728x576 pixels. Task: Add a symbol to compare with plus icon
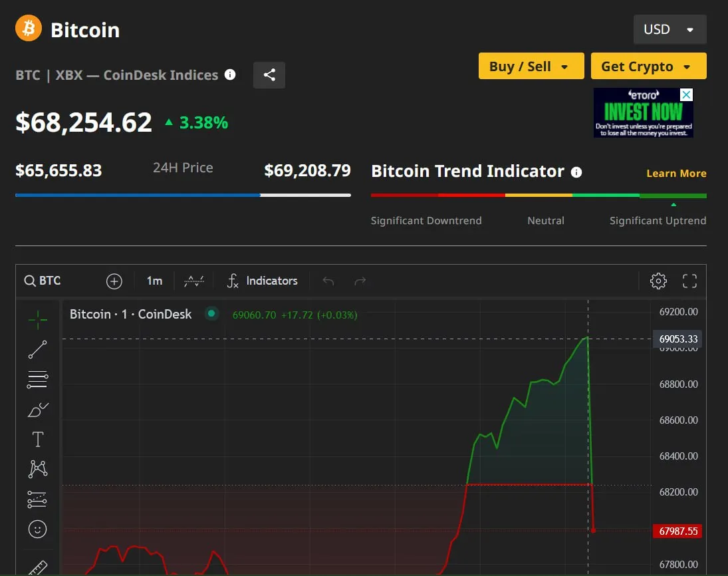114,281
